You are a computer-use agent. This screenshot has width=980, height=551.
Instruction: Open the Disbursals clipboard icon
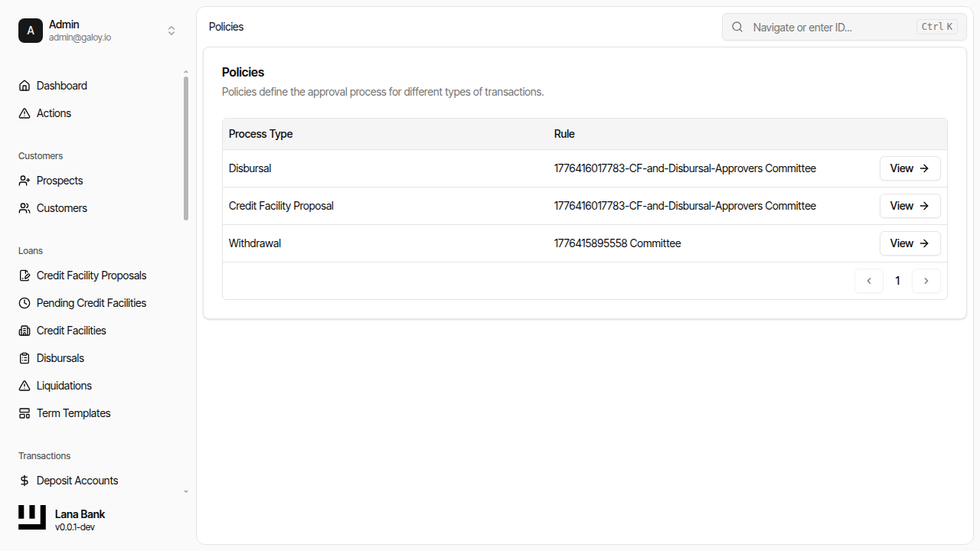pyautogui.click(x=24, y=357)
